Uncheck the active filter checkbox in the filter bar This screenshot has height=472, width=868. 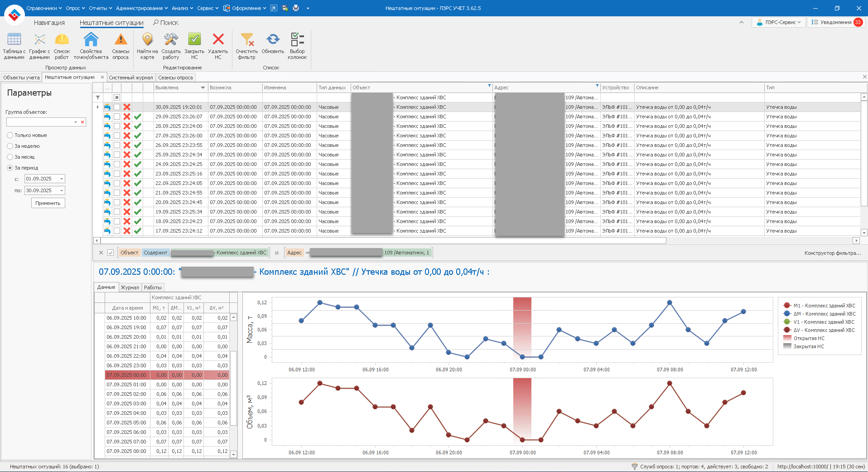point(111,253)
